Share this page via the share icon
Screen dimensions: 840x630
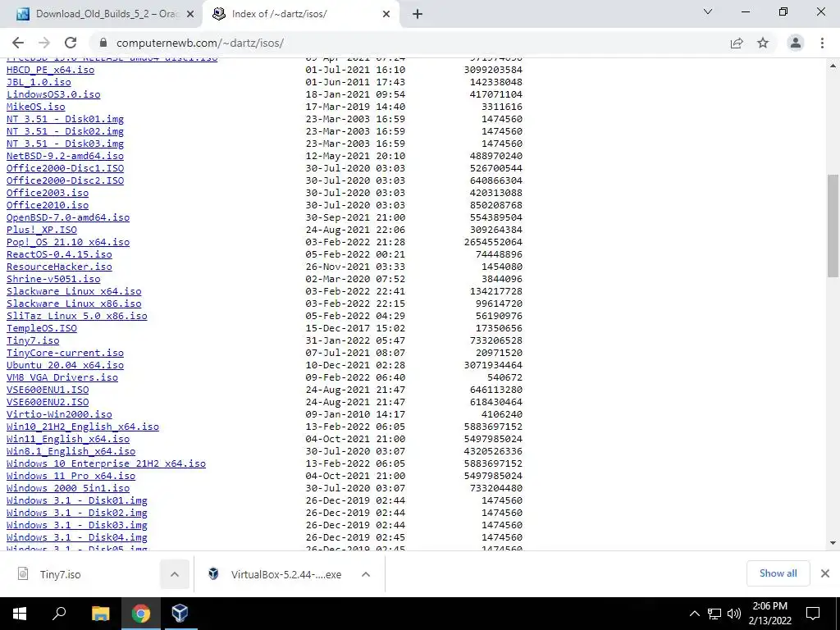click(x=737, y=43)
